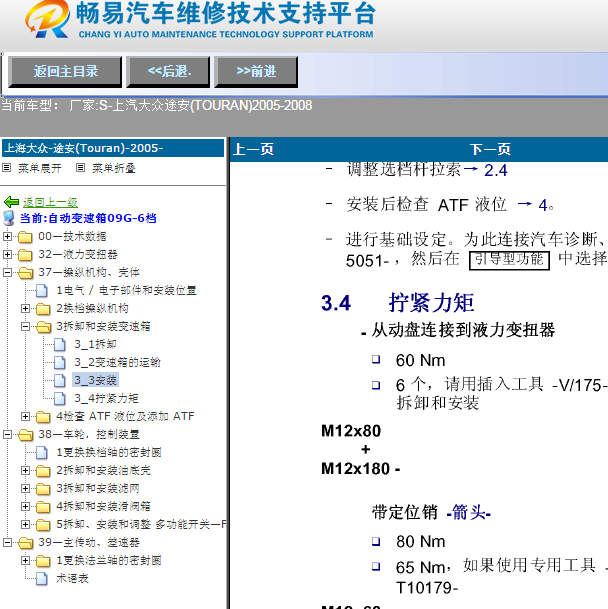Expand the 4拆卸和安装滑阀箱 tree node

(x=25, y=506)
